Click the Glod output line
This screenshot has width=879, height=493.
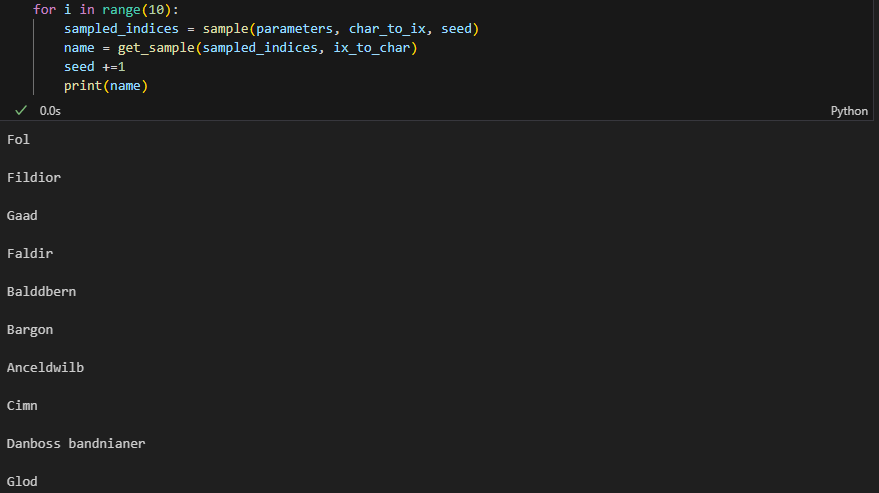coord(22,482)
